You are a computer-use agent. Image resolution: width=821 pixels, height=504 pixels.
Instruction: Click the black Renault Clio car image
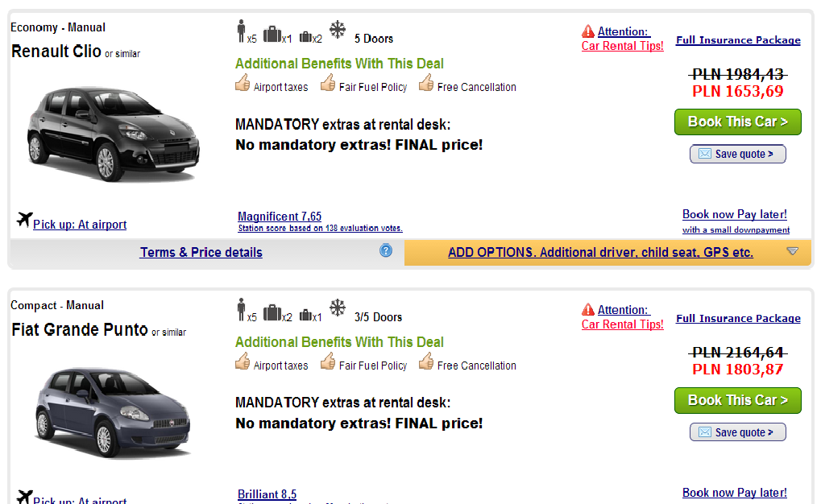coord(114,134)
